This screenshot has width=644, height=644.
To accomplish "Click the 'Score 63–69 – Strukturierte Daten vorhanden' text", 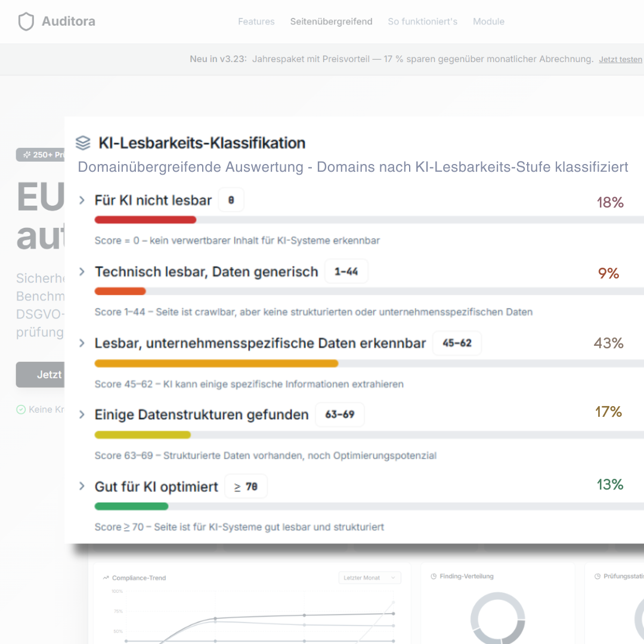I will tap(265, 456).
